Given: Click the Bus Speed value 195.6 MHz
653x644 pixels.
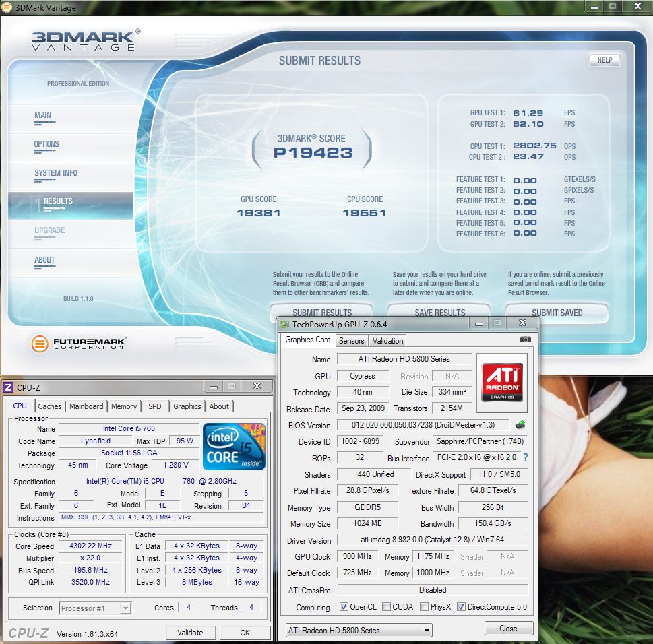Looking at the screenshot, I should (x=90, y=570).
